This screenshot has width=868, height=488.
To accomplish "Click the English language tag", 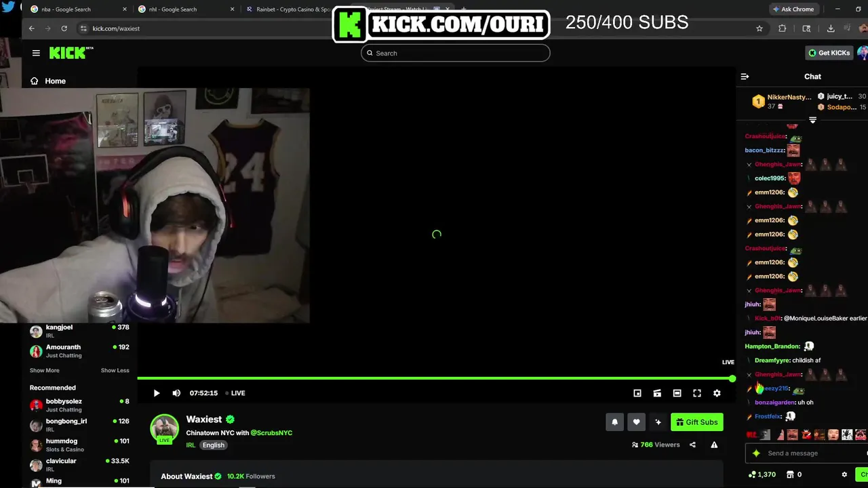I will 213,445.
